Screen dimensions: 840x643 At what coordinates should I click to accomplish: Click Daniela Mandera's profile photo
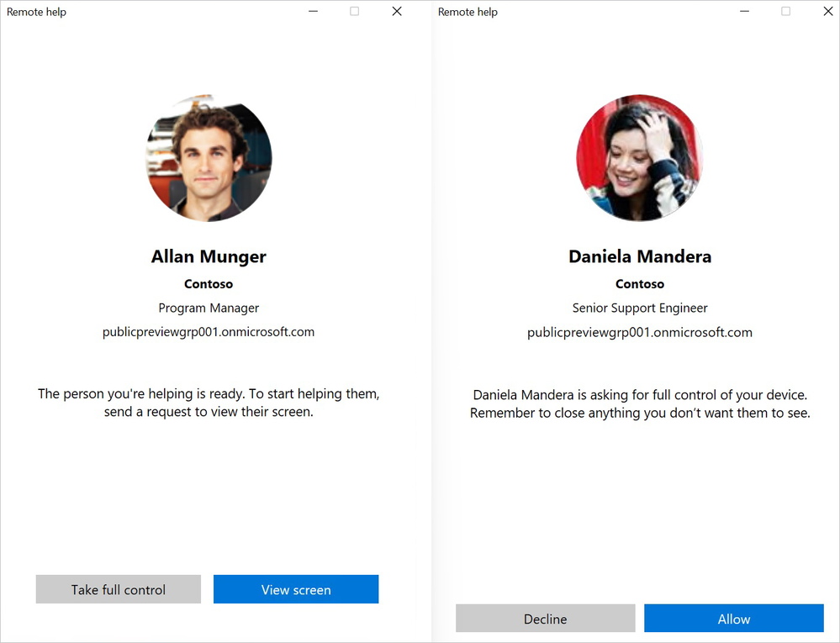coord(640,158)
